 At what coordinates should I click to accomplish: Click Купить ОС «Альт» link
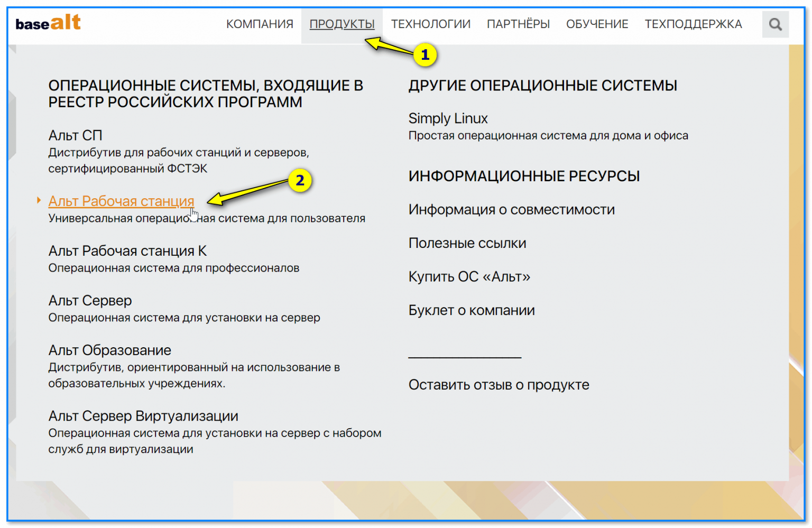469,276
